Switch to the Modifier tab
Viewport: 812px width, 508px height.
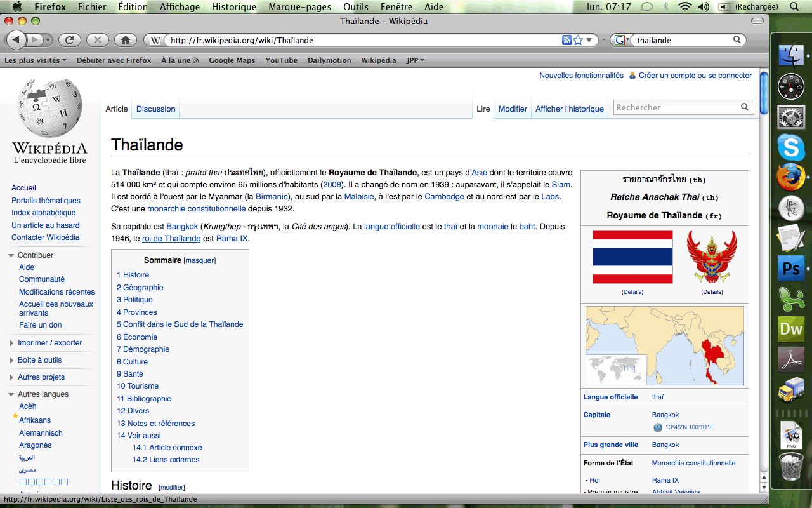[x=513, y=109]
